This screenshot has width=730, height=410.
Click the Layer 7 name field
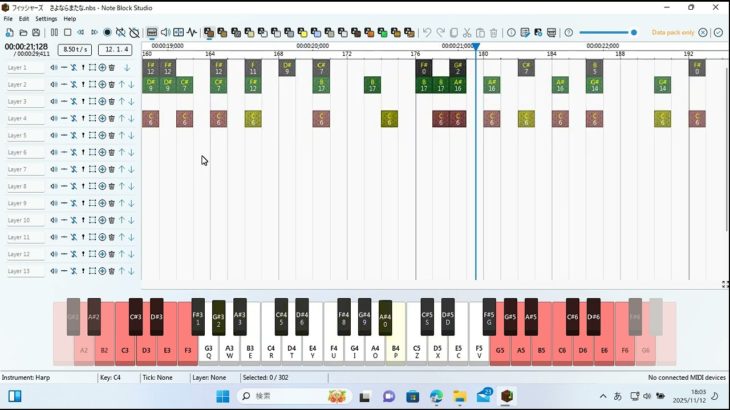pyautogui.click(x=25, y=169)
